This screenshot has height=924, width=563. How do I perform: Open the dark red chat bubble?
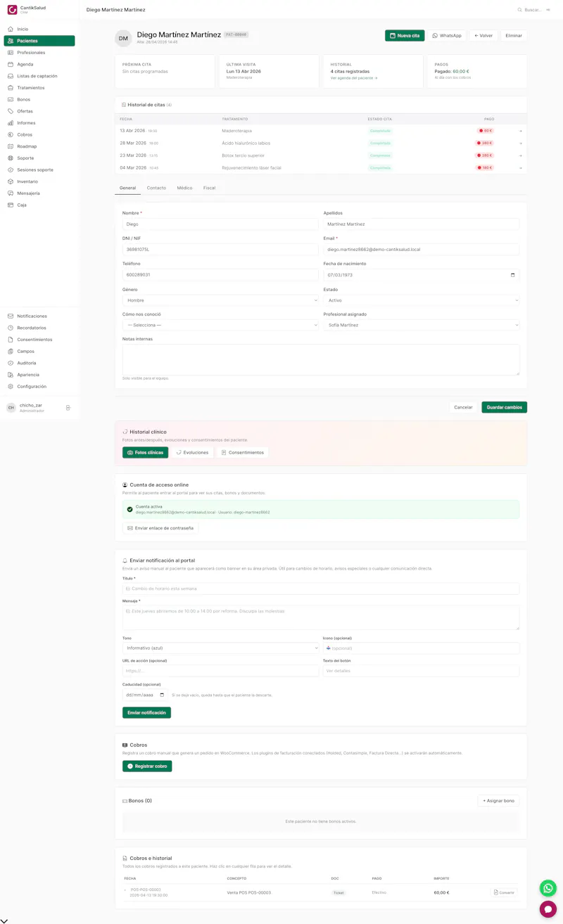(548, 909)
